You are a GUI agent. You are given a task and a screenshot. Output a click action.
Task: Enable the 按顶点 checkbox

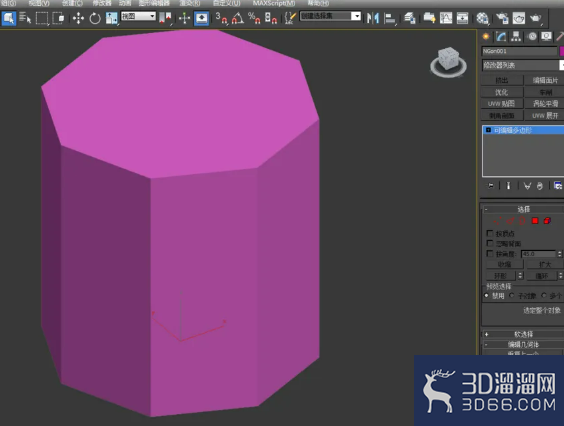pos(490,233)
